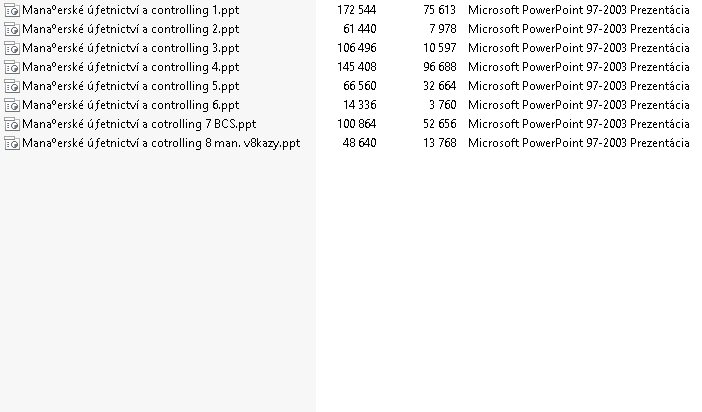Click the icon of cotrolling 7 BCS.ppt

[12, 124]
